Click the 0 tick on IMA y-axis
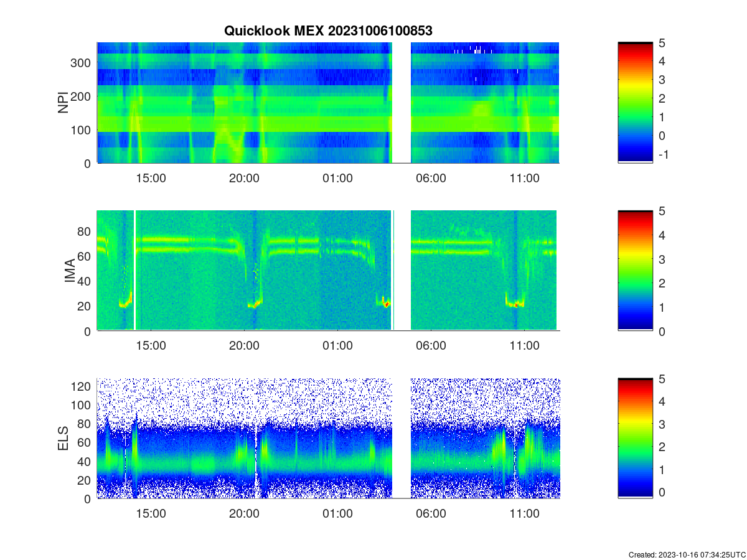This screenshot has width=747, height=560. 88,331
